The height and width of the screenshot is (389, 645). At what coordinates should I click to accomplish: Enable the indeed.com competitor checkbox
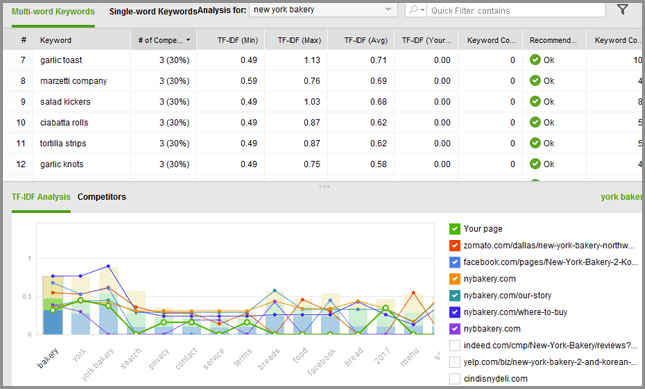point(455,345)
